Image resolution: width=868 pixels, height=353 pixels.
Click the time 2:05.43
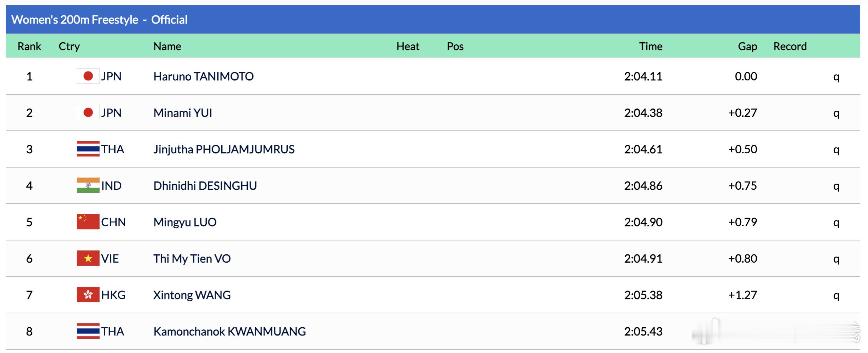click(x=643, y=332)
